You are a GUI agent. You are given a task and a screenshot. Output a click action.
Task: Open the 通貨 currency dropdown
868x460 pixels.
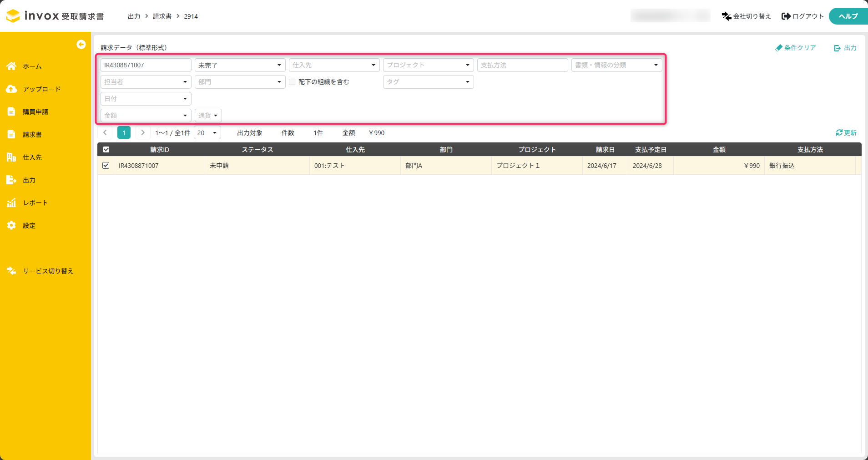(208, 116)
